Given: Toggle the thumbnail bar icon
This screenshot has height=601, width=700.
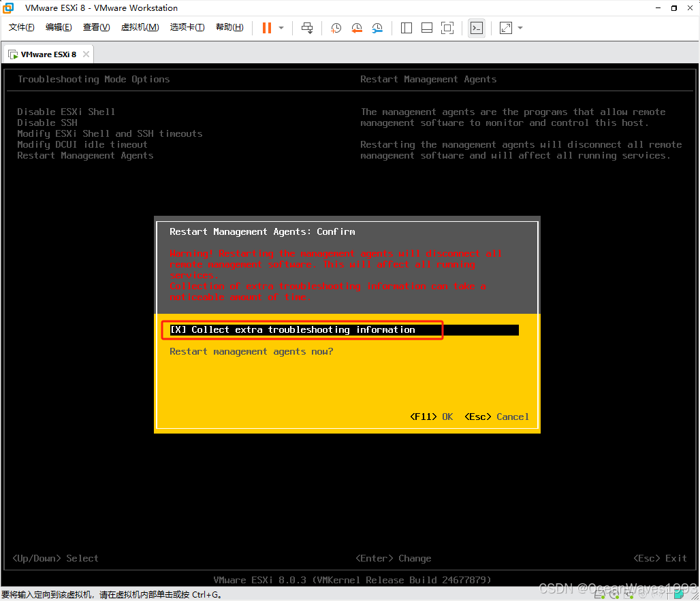Looking at the screenshot, I should tap(427, 28).
